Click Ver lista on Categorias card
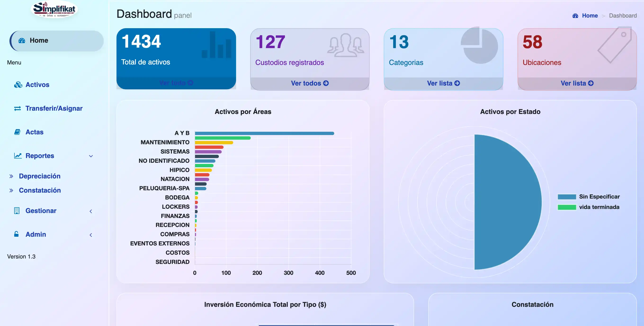The image size is (644, 326). (x=443, y=83)
